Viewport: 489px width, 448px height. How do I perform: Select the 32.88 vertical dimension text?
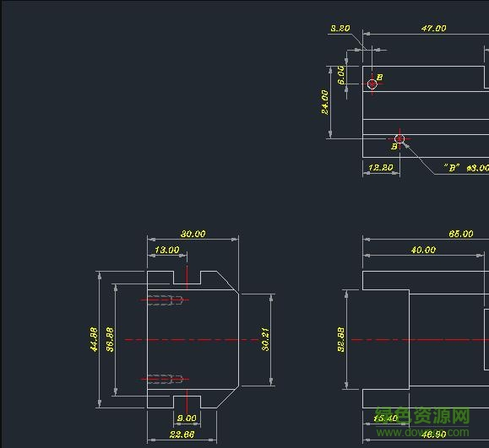(341, 339)
